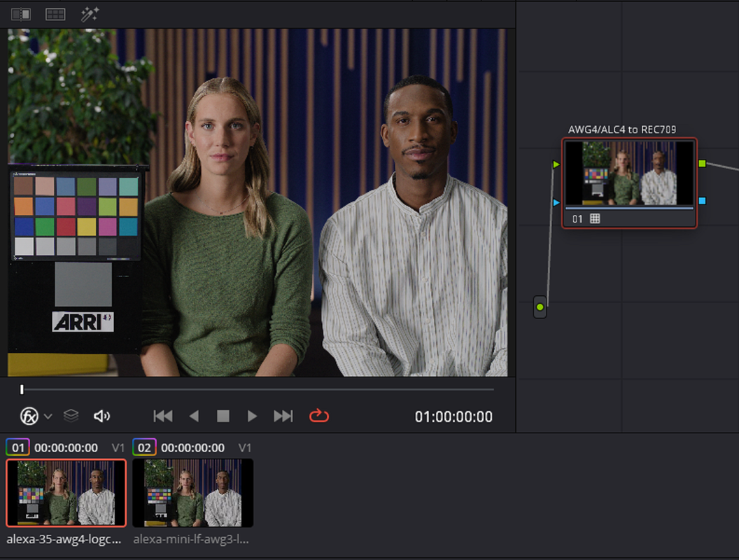The height and width of the screenshot is (560, 739).
Task: Click the V1 track label of clip 01
Action: pos(118,448)
